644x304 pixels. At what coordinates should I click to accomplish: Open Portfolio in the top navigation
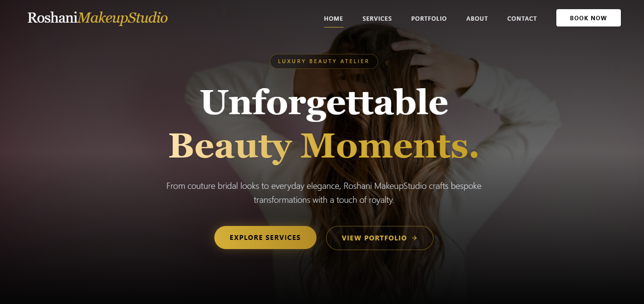[x=429, y=19]
